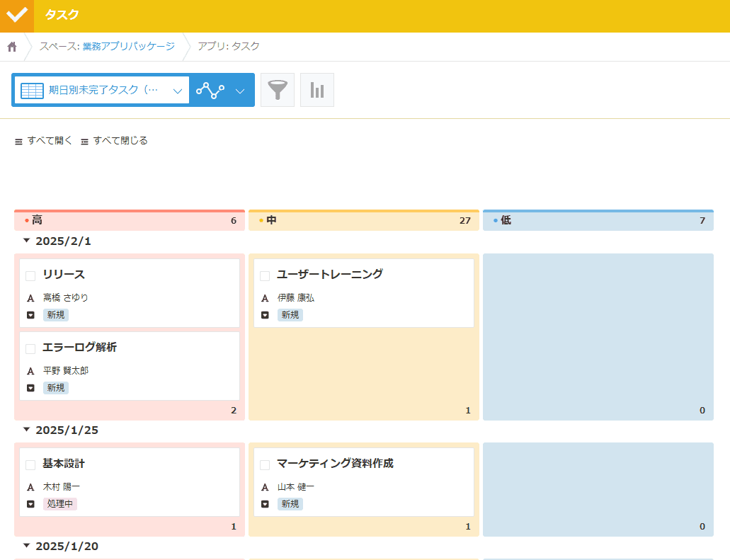The width and height of the screenshot is (730, 560).
Task: Click the table list view icon
Action: click(x=32, y=91)
